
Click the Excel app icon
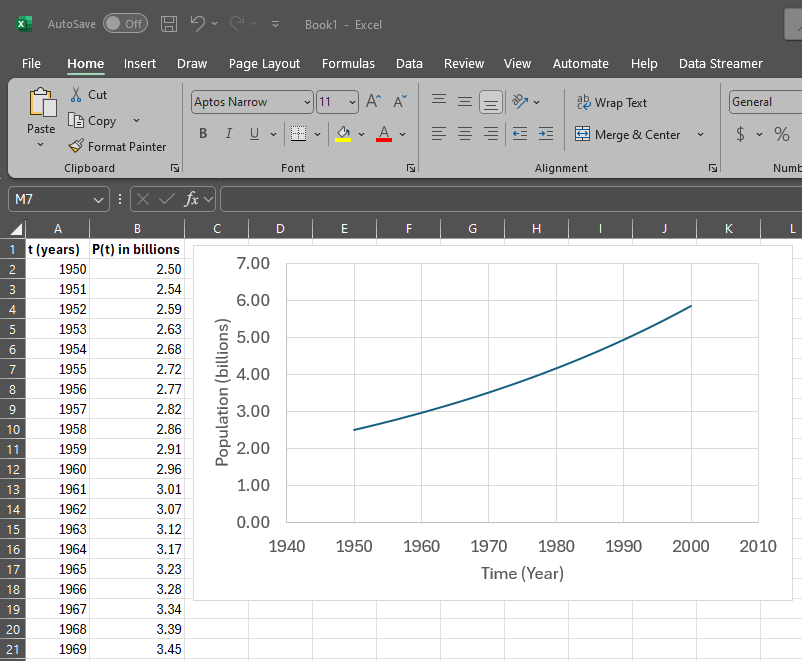[24, 24]
